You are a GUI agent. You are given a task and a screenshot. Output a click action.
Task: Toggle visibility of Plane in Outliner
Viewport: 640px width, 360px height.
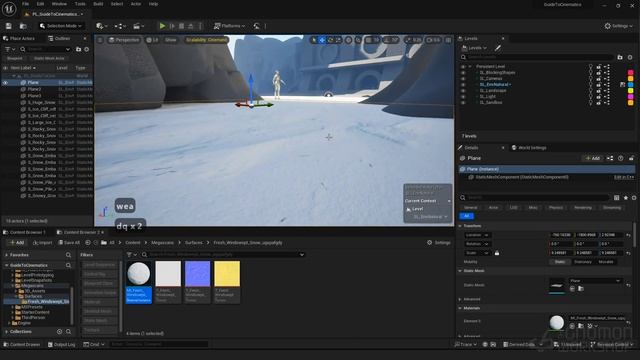pos(5,82)
